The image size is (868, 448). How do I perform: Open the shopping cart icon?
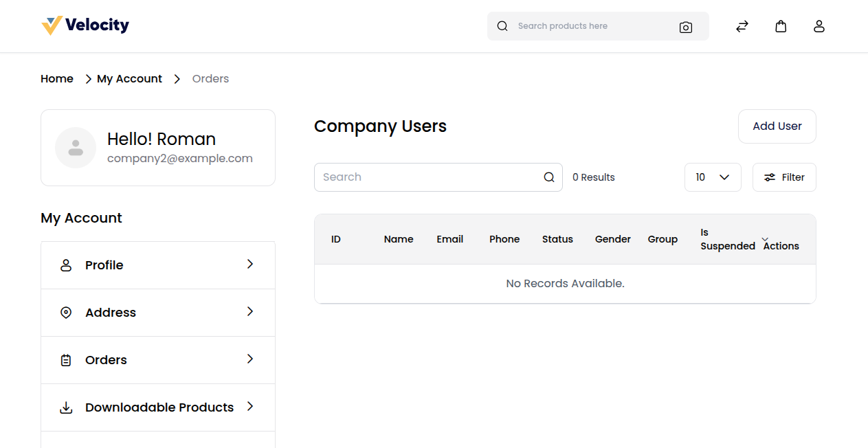[x=781, y=26]
